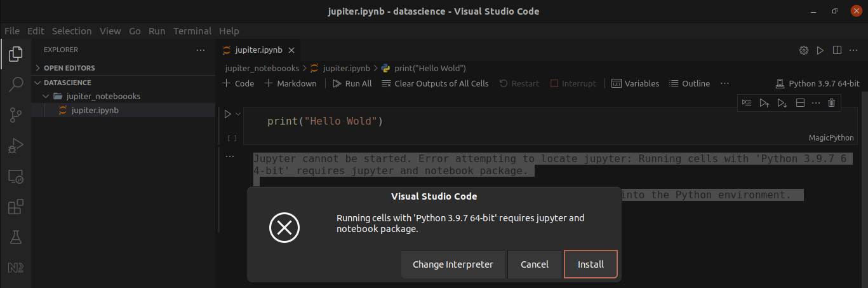Change cell language MagicPython

click(x=832, y=137)
